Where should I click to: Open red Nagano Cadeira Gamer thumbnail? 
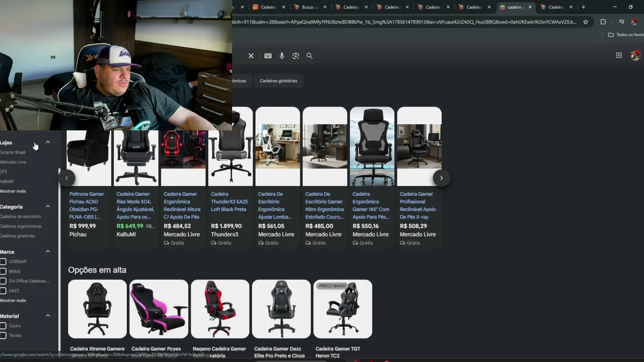220,309
